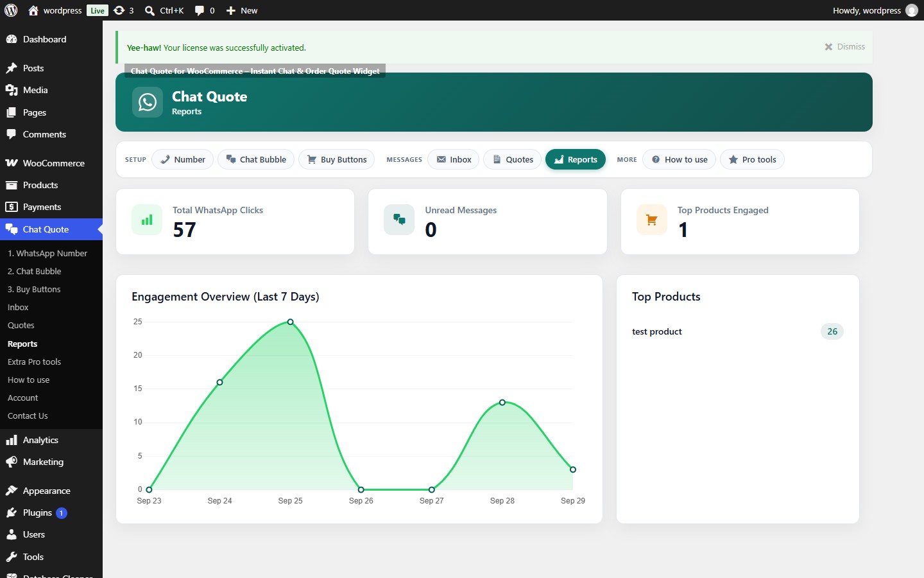Click the Engagement Overview (Last 7 Days) heading
This screenshot has height=578, width=924.
click(225, 297)
